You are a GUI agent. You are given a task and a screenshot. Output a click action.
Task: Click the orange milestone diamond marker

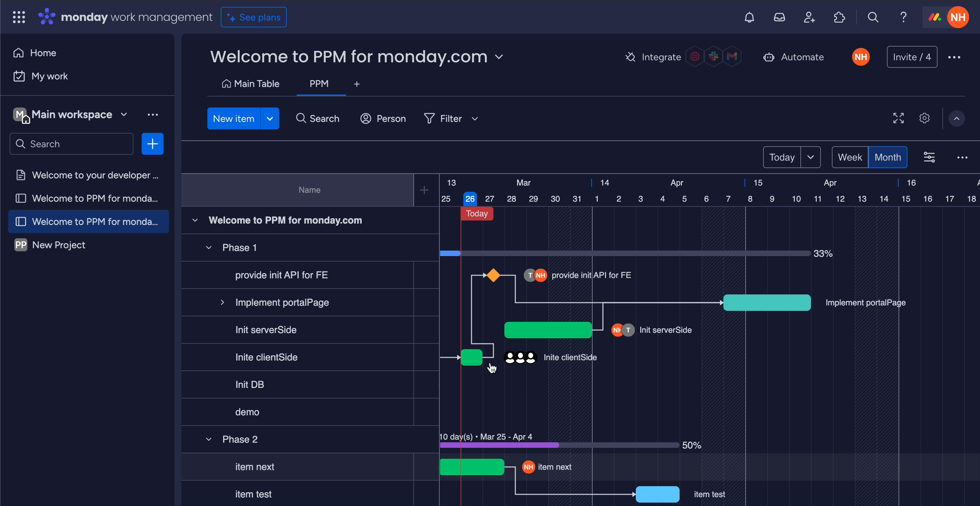pos(493,275)
